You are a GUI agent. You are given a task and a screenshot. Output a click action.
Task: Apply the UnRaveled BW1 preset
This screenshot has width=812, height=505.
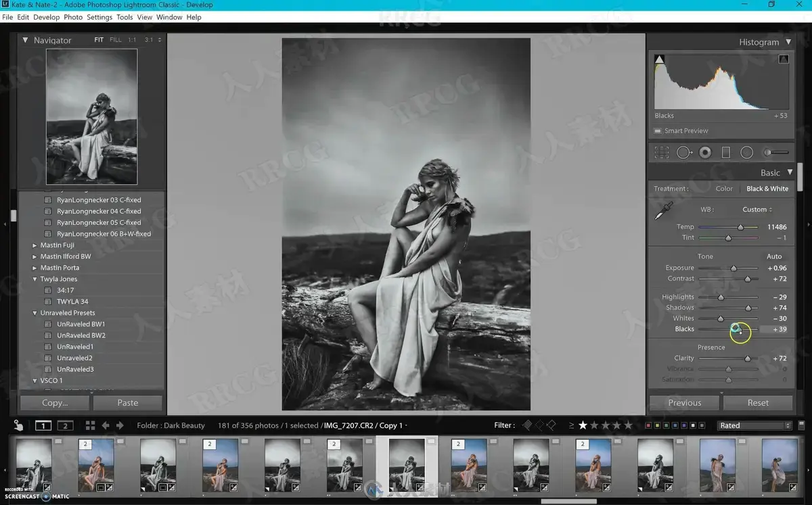81,324
